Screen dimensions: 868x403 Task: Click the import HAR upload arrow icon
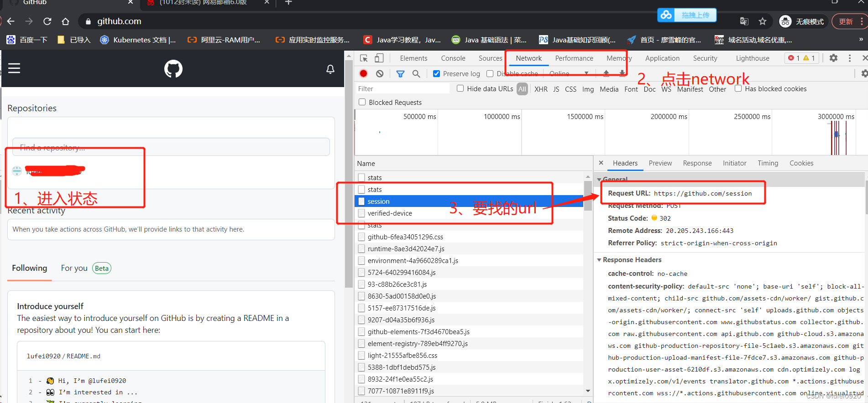(606, 73)
